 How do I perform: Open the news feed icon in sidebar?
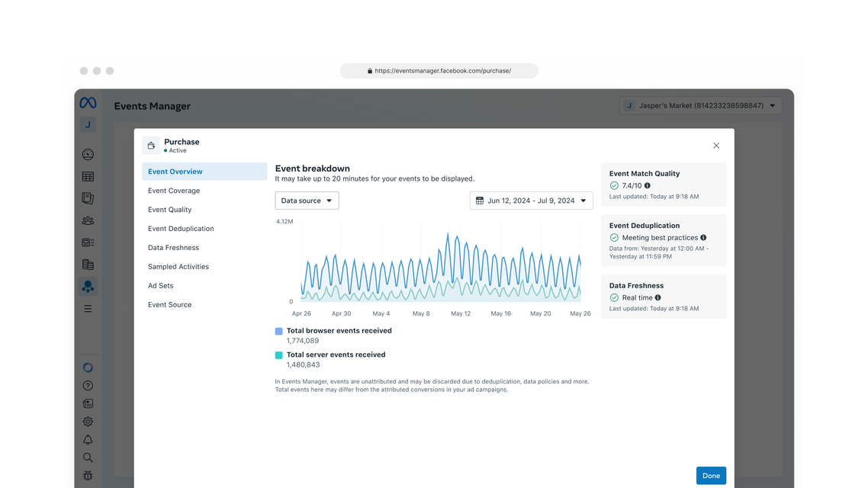(88, 404)
